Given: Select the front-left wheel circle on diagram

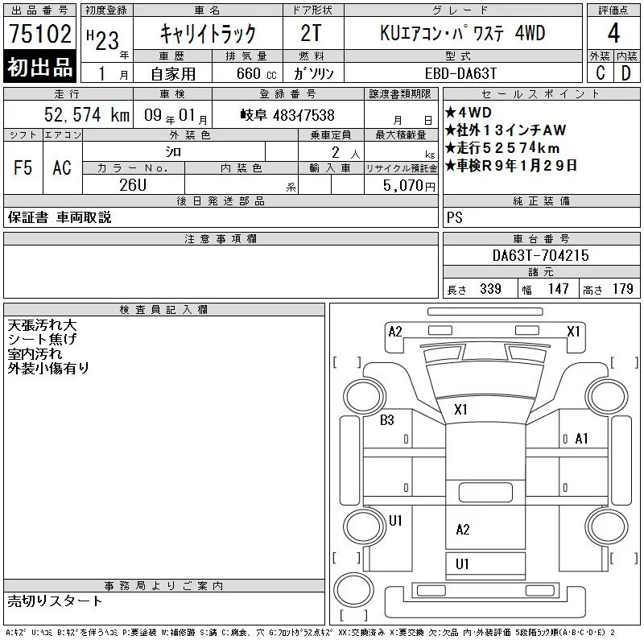Looking at the screenshot, I should pos(364,397).
